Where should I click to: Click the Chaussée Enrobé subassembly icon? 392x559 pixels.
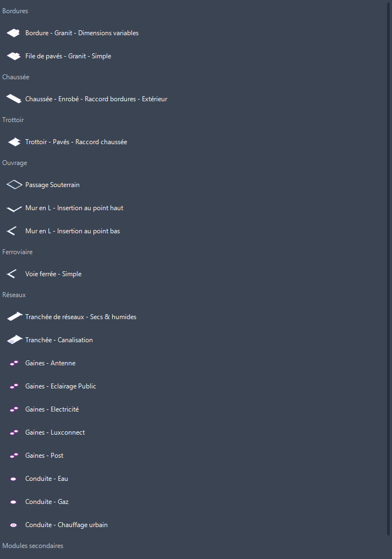click(x=13, y=99)
